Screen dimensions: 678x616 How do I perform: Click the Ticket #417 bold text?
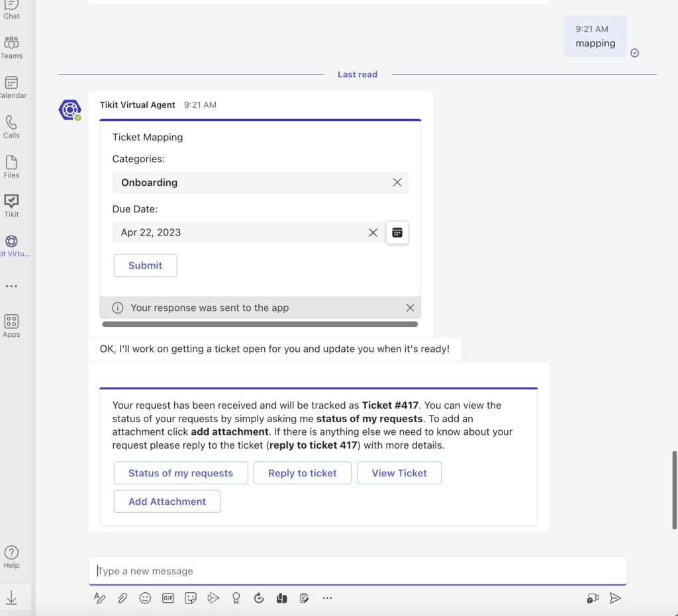point(390,405)
